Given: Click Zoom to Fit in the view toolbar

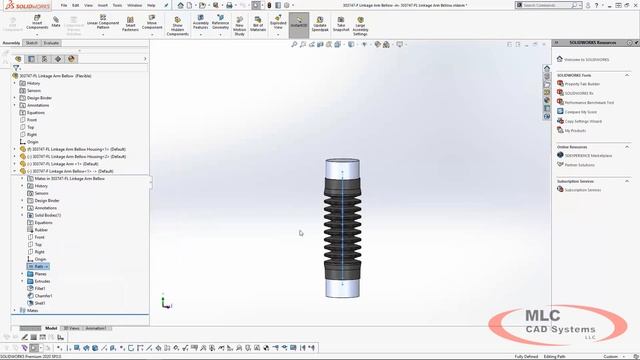Looking at the screenshot, I should coord(294,44).
